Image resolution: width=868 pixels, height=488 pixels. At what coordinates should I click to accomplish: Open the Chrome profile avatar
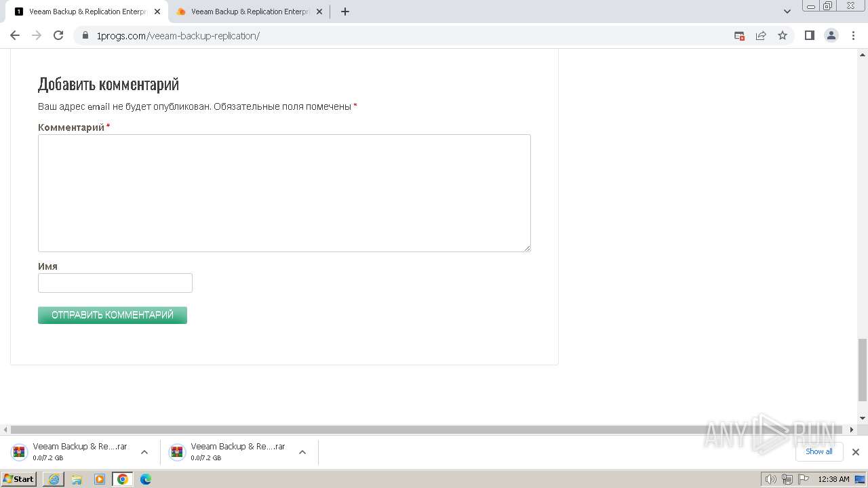[x=831, y=35]
